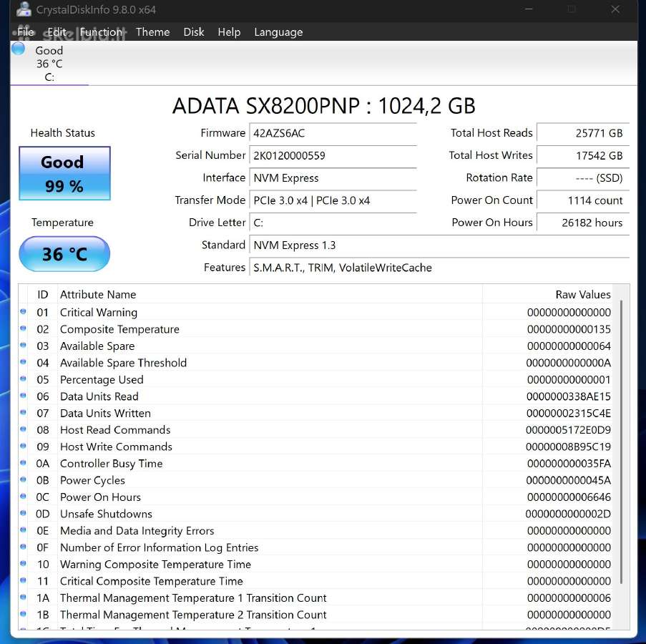Click the Rotation Rate value (SSD)
646x644 pixels.
point(583,178)
